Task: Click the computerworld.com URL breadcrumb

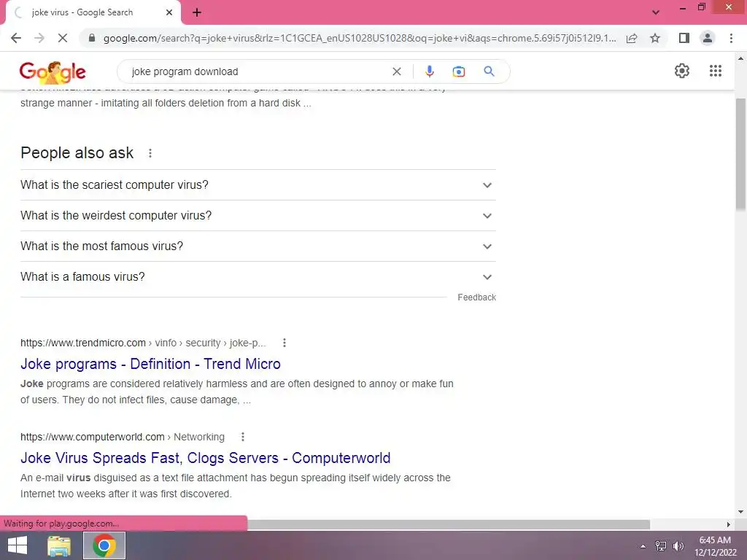Action: click(123, 437)
